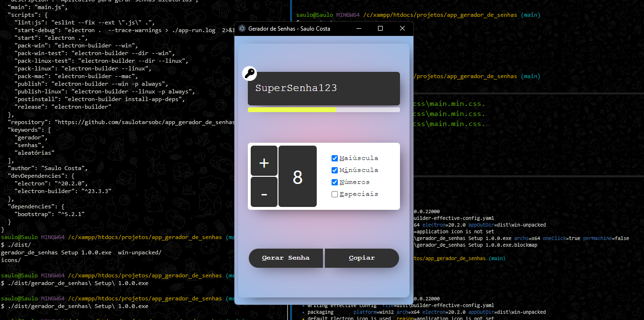The width and height of the screenshot is (644, 320).
Task: Maximize the Gerador de Senhas window
Action: pos(380,29)
